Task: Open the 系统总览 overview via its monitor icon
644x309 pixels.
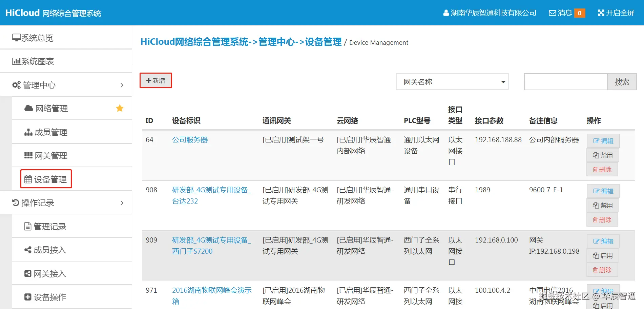Action: click(16, 37)
